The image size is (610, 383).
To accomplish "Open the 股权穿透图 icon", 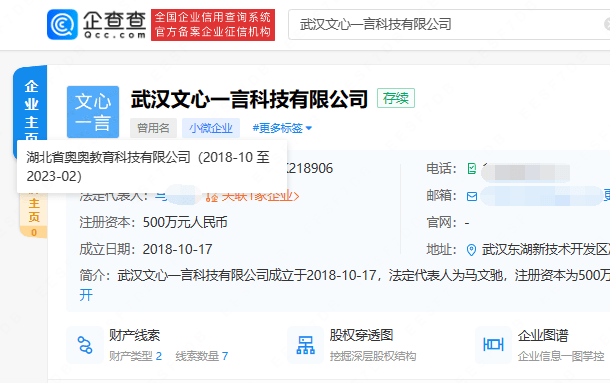I will click(x=306, y=345).
